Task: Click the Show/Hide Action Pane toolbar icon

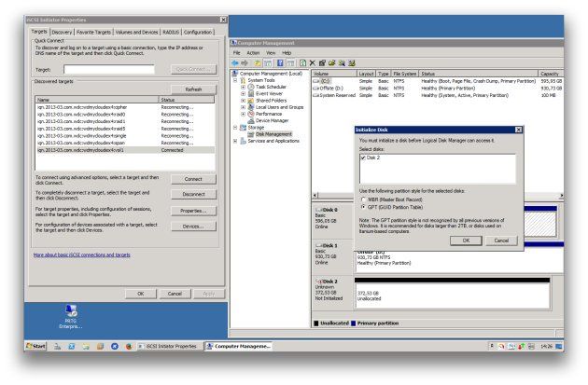Action: pos(290,62)
